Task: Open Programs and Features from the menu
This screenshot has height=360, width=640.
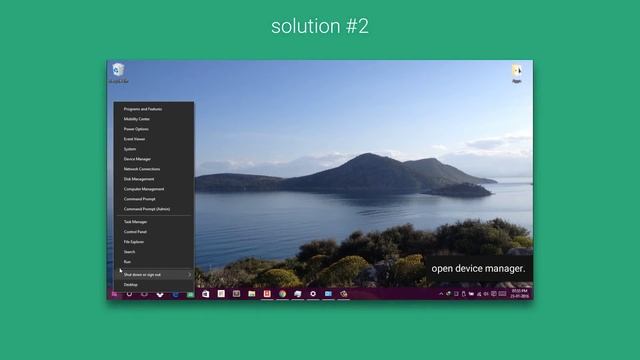Action: pyautogui.click(x=154, y=109)
